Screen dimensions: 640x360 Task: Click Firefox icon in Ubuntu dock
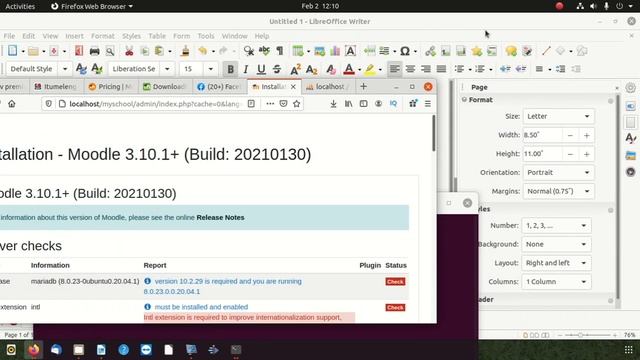click(34, 350)
